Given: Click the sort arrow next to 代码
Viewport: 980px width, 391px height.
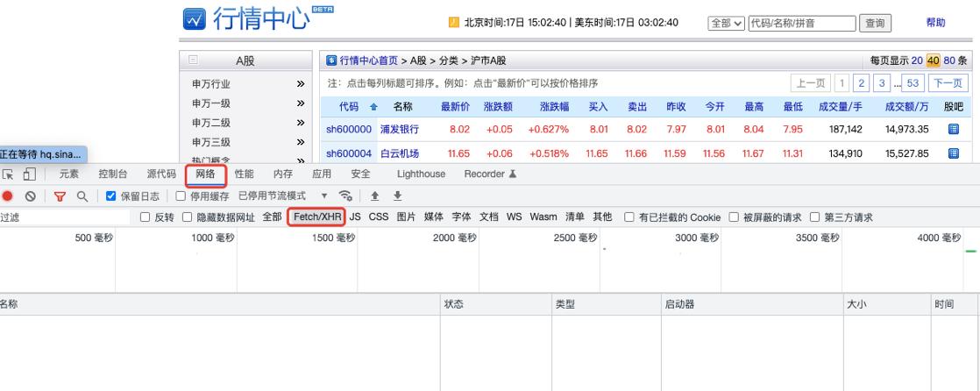Looking at the screenshot, I should click(373, 108).
